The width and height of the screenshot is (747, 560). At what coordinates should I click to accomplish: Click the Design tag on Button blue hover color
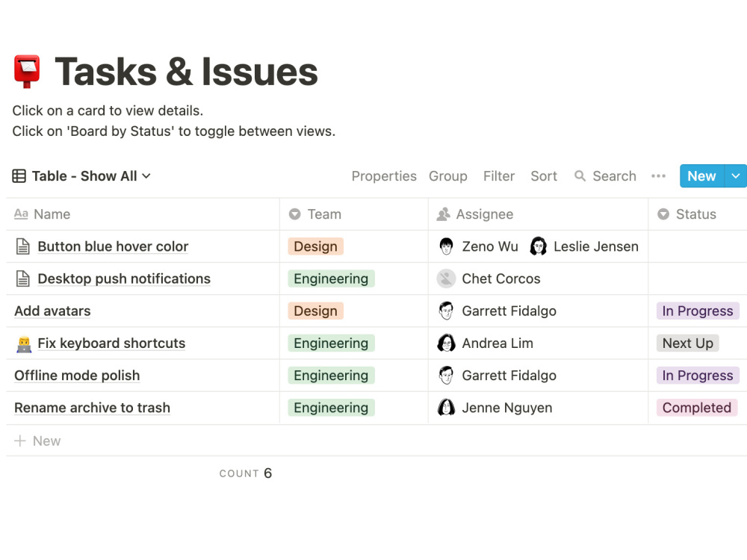[315, 246]
